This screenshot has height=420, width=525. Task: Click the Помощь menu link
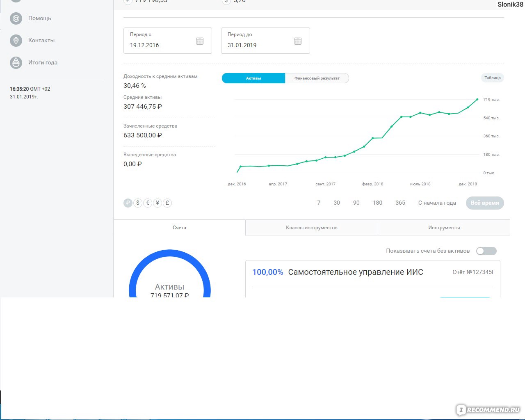point(40,18)
